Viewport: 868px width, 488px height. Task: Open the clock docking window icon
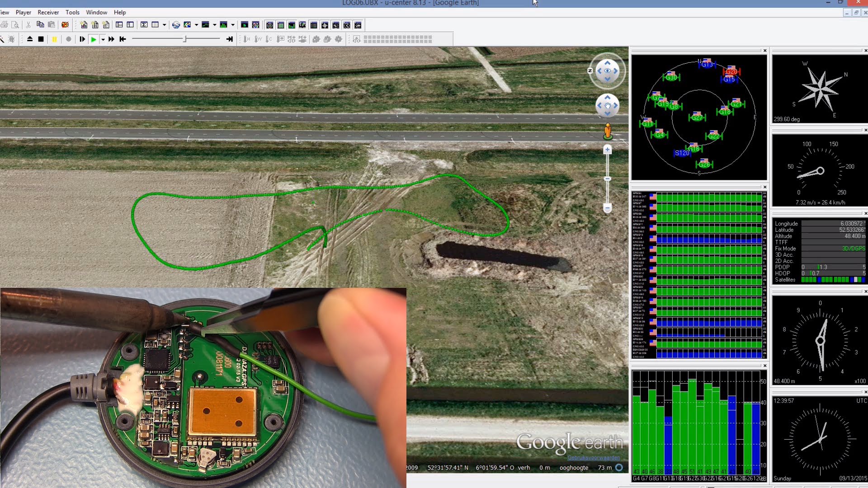(x=347, y=25)
